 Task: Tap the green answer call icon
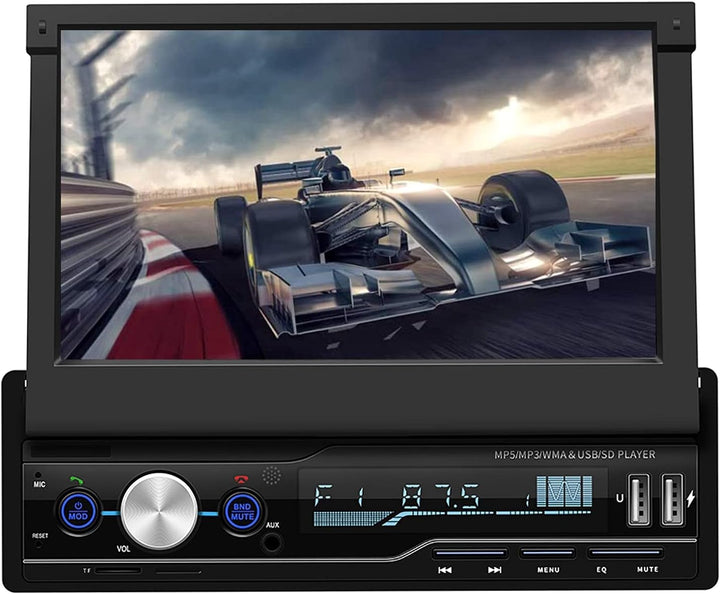(78, 480)
